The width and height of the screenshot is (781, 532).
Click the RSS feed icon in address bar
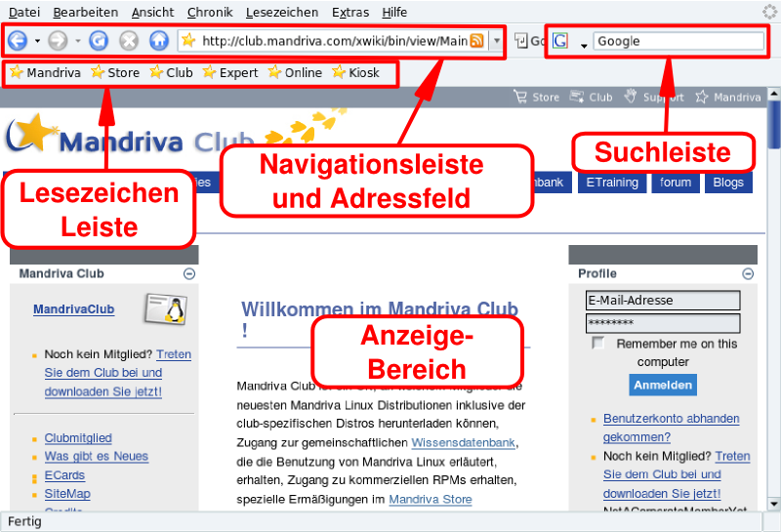pos(476,40)
